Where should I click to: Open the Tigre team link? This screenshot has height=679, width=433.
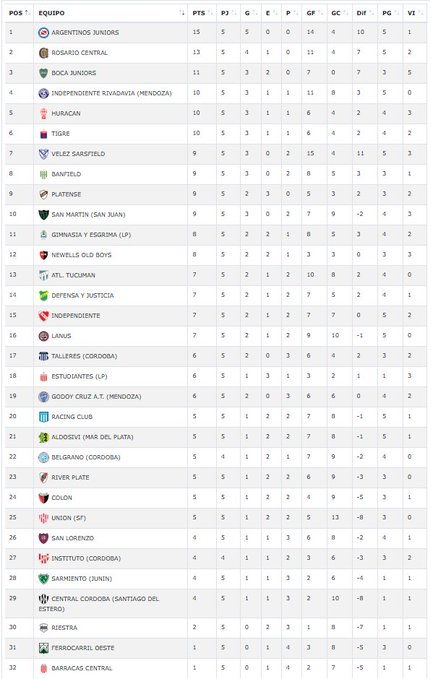[61, 134]
